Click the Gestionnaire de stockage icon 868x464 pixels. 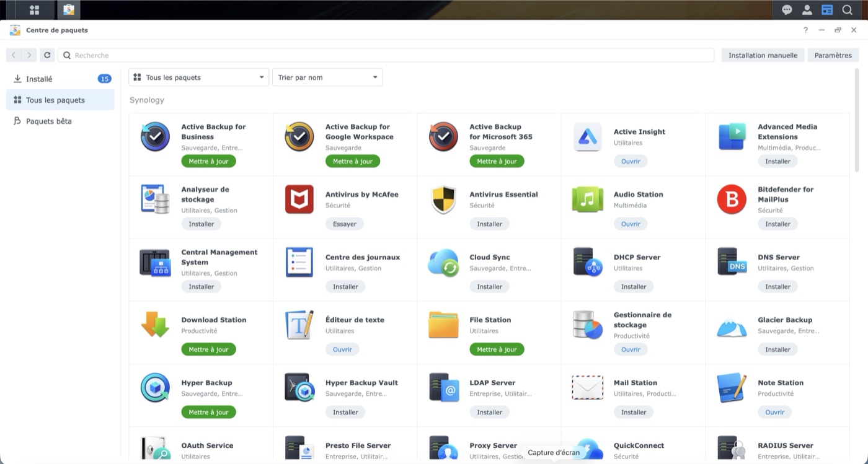tap(588, 325)
